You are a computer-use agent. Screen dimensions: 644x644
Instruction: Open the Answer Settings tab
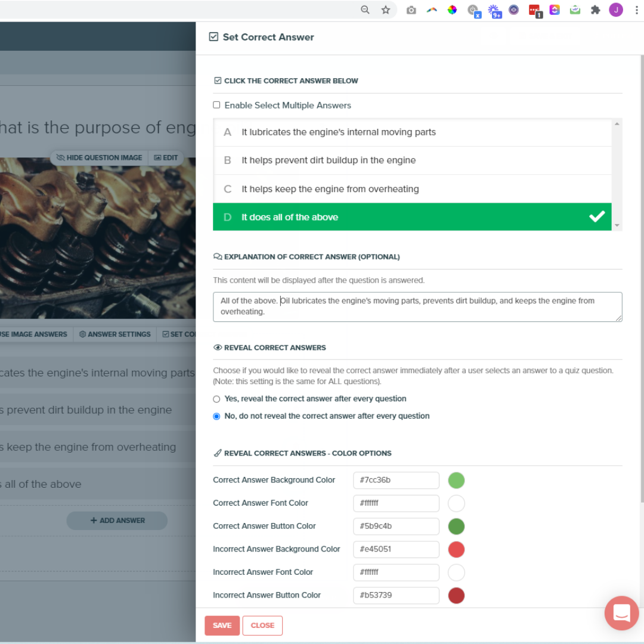point(115,335)
